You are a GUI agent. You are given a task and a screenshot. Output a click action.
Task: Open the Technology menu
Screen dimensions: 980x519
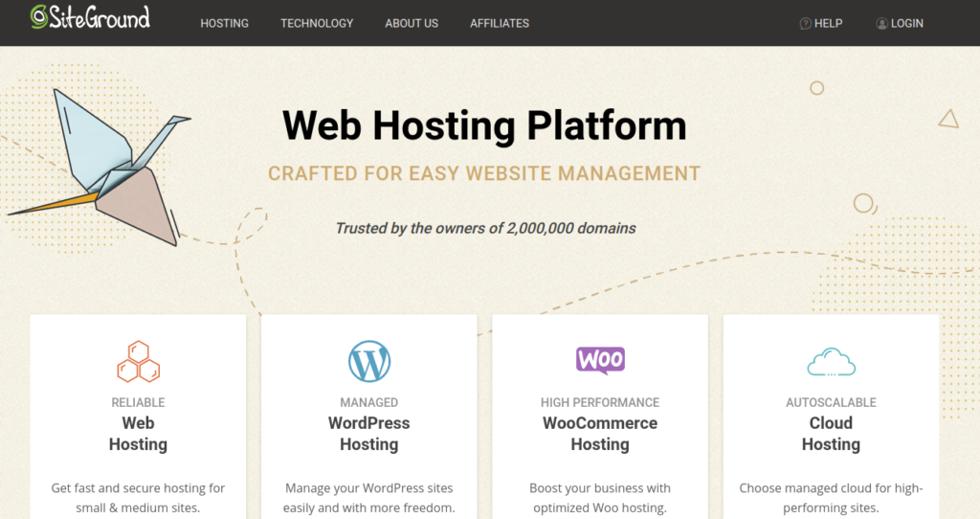click(x=317, y=23)
